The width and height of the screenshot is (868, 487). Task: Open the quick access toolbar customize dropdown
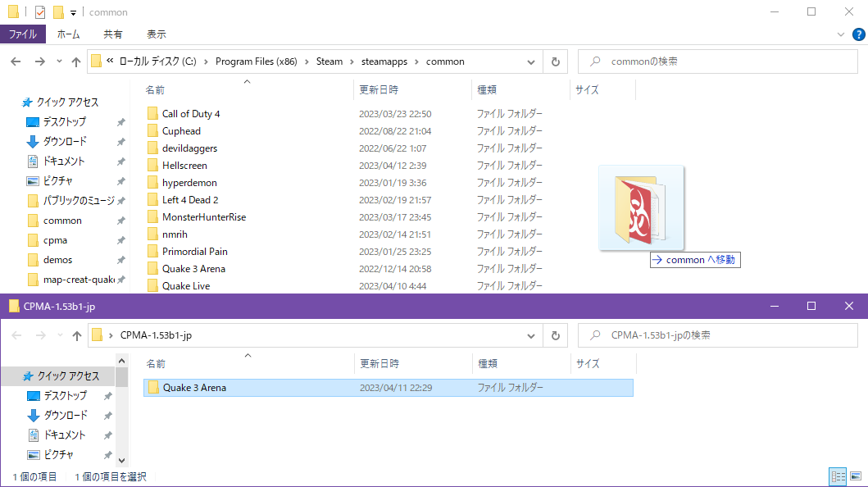(73, 12)
